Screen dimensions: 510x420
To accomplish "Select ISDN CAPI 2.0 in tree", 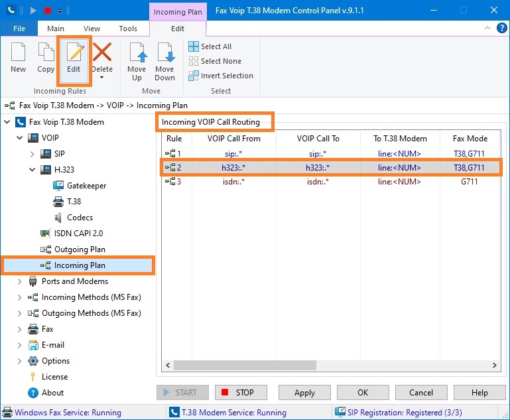I will (78, 234).
